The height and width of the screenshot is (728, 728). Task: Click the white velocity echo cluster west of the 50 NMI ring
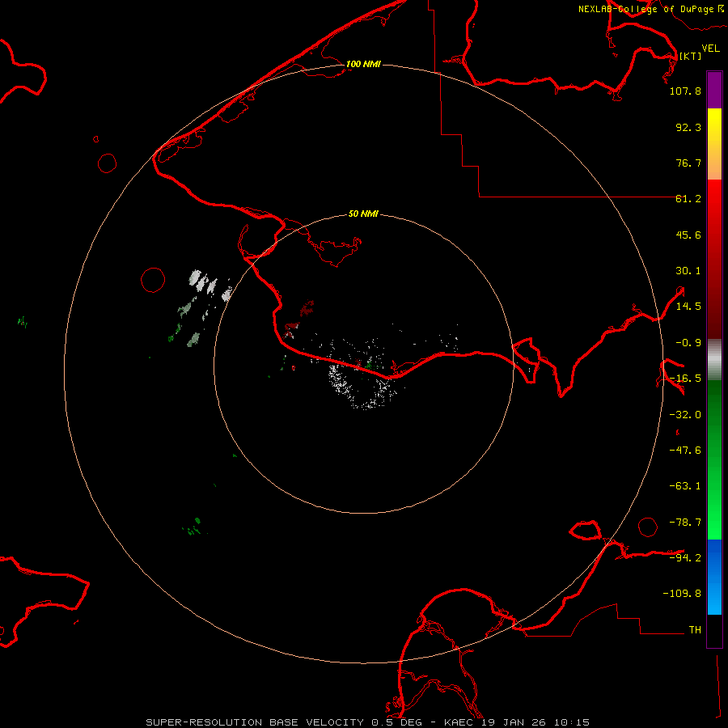click(210, 285)
